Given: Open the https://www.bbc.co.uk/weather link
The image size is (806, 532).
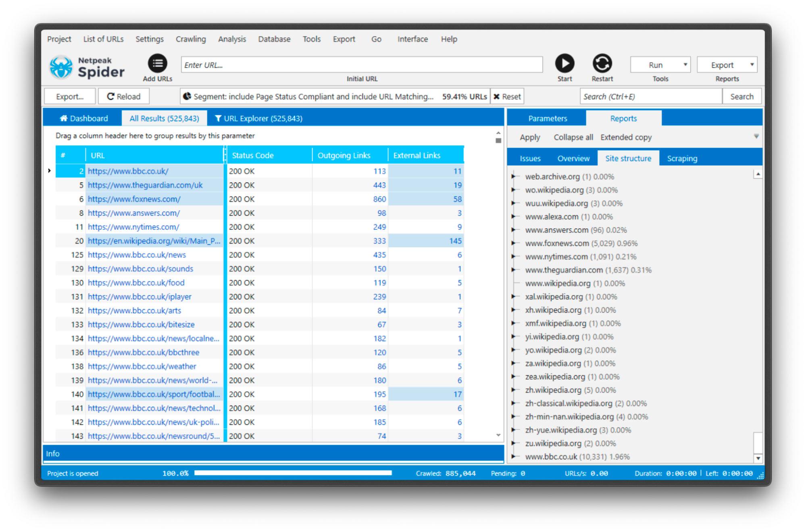Looking at the screenshot, I should pos(142,366).
